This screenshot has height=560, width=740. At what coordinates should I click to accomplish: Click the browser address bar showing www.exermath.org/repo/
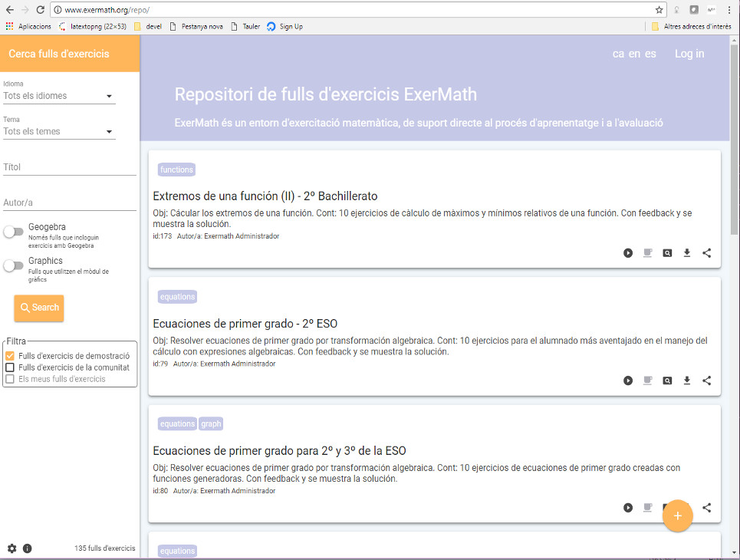[359, 10]
